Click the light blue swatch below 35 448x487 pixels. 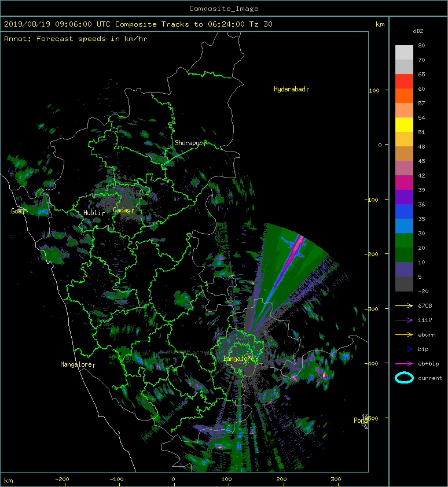(x=404, y=226)
